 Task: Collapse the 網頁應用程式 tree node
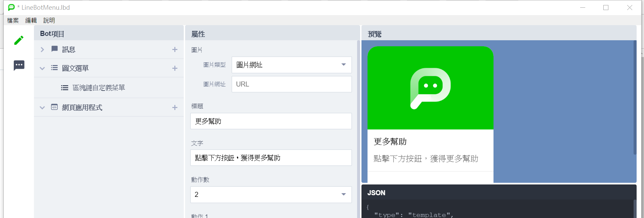click(42, 108)
